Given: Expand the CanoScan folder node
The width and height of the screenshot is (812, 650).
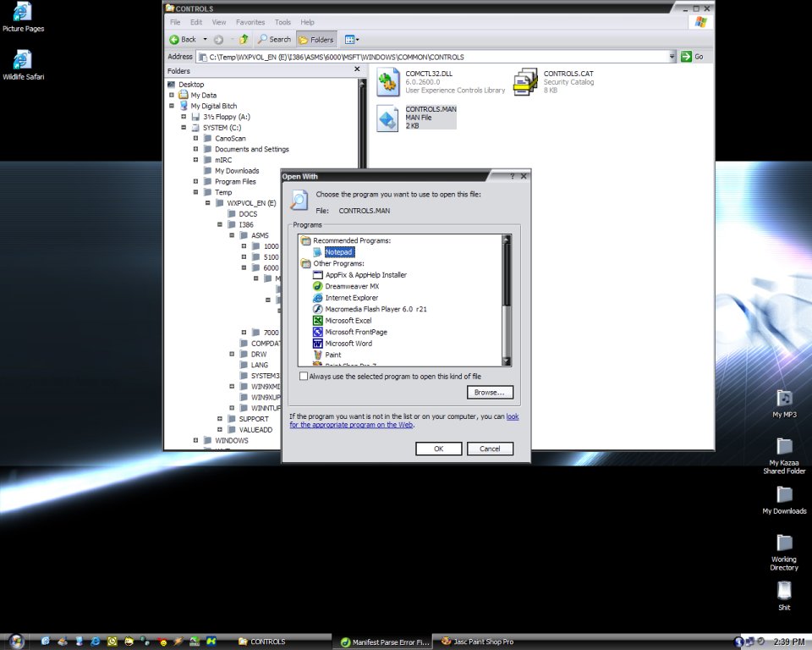Looking at the screenshot, I should 195,139.
